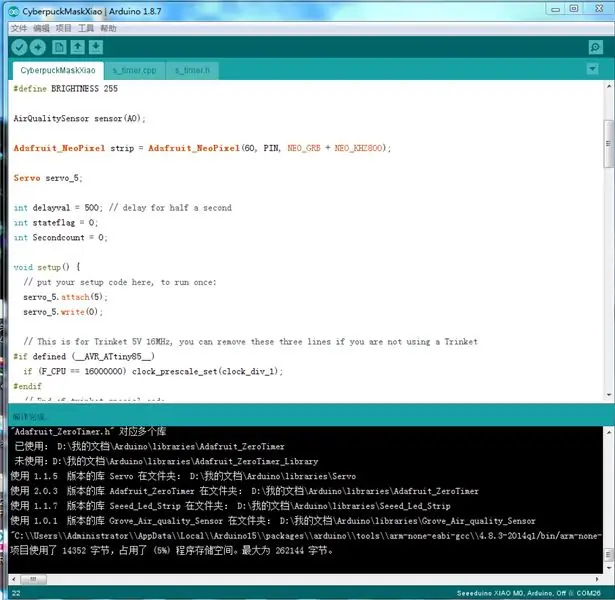This screenshot has width=615, height=600.
Task: Click console line 'Adafruit_ZeroTimer.h 对应多个库'
Action: [89, 432]
